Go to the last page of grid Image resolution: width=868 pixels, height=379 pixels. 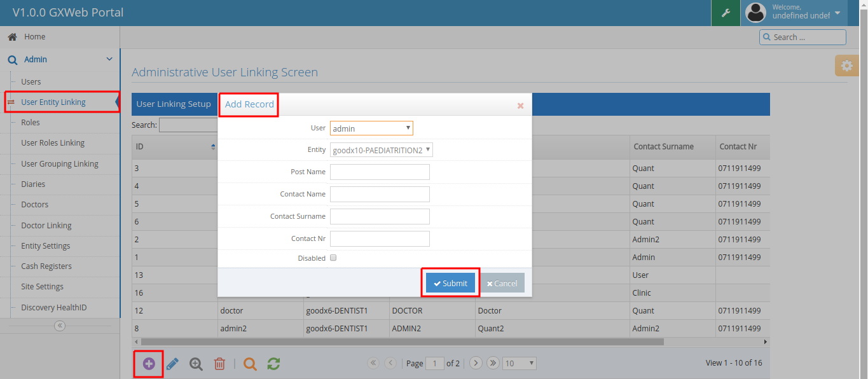[493, 363]
